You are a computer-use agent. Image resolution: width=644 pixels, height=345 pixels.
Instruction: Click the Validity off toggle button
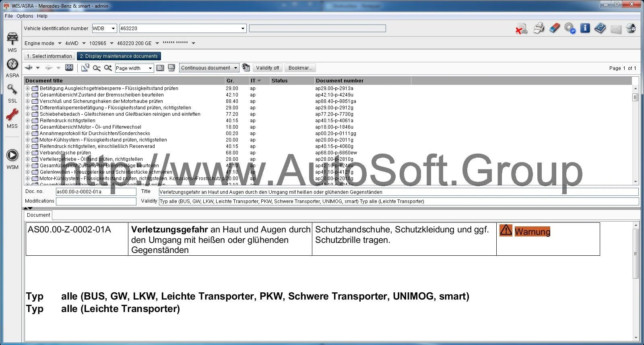click(267, 68)
